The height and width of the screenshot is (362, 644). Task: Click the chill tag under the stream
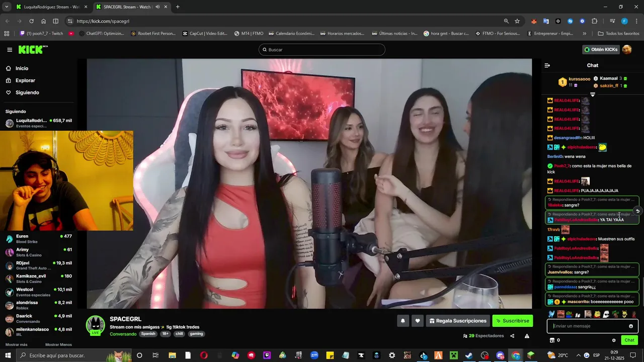(179, 334)
